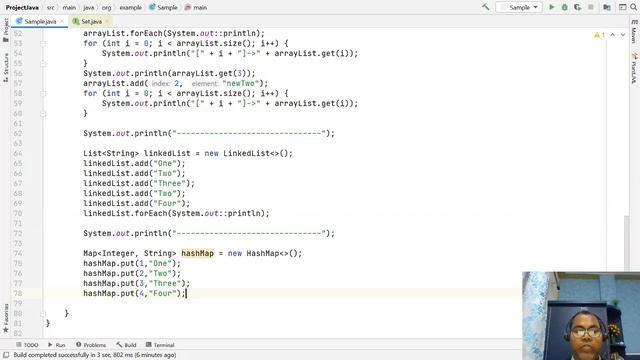Open the Favorites tool window sidebar button
Viewport: 640px width, 360px height.
tap(6, 318)
